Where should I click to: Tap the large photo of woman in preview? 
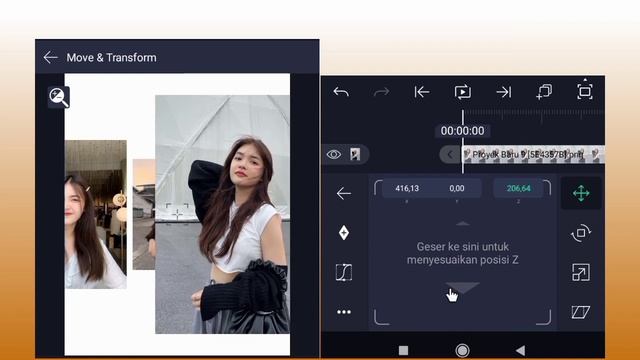tap(222, 214)
